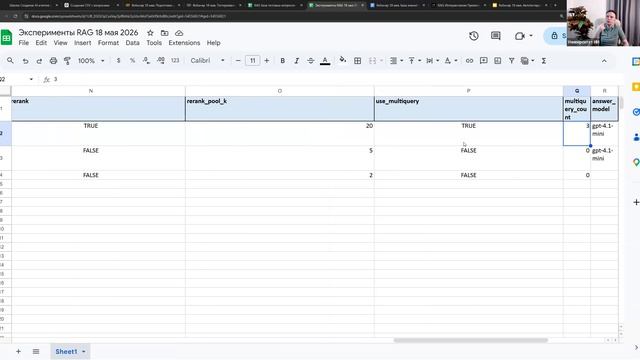The height and width of the screenshot is (360, 640).
Task: Activate the paint format tool
Action: [x=67, y=61]
